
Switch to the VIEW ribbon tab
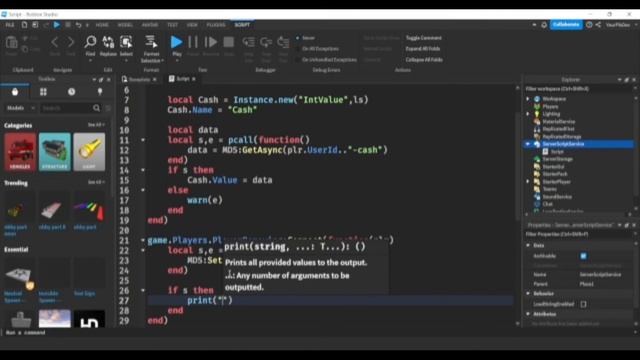click(192, 25)
